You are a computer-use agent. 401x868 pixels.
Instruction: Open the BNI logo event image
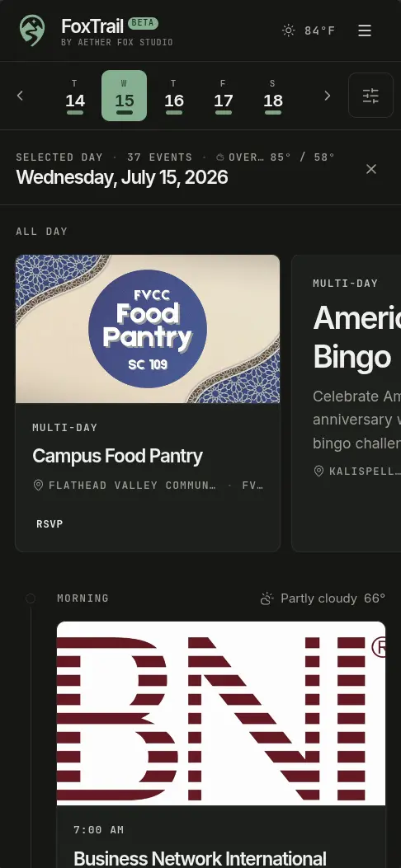click(x=221, y=713)
